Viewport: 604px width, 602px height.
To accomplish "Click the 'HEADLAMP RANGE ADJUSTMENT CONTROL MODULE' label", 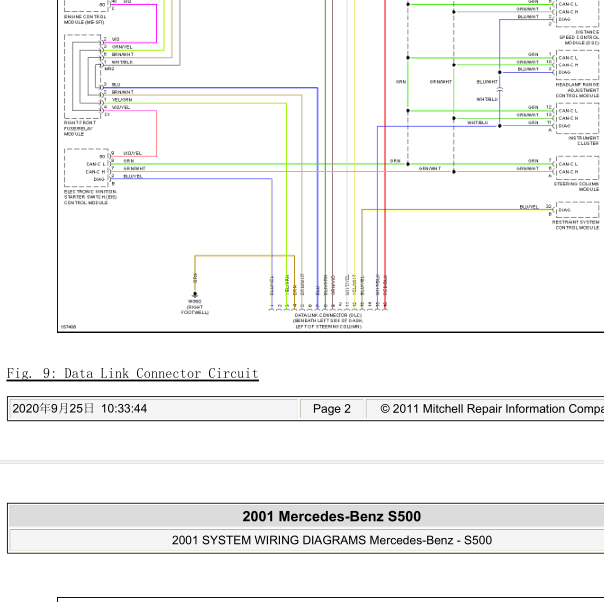I will [x=577, y=90].
